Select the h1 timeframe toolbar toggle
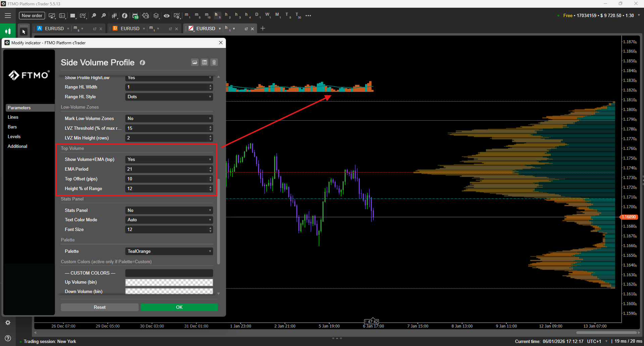This screenshot has height=346, width=644. pos(217,15)
